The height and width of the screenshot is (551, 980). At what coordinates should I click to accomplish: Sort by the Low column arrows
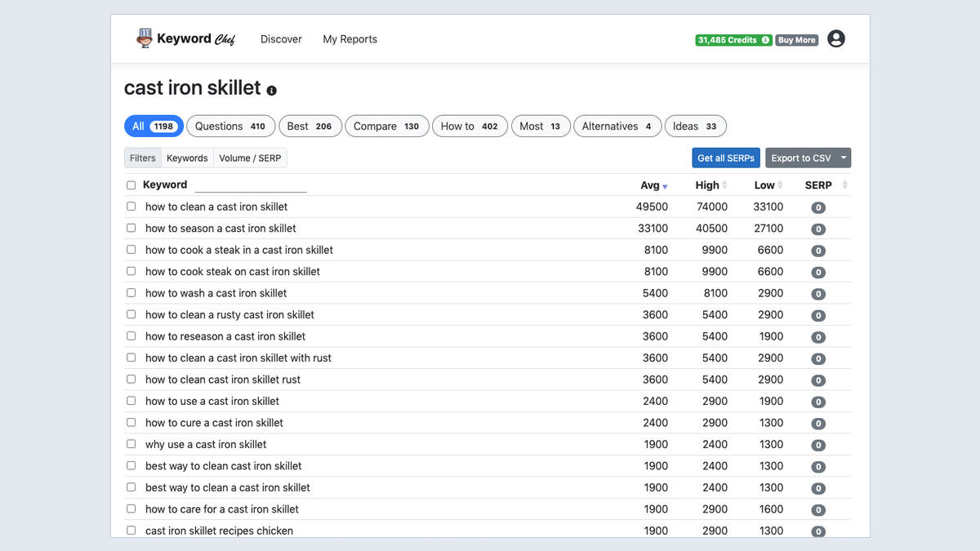coord(780,185)
